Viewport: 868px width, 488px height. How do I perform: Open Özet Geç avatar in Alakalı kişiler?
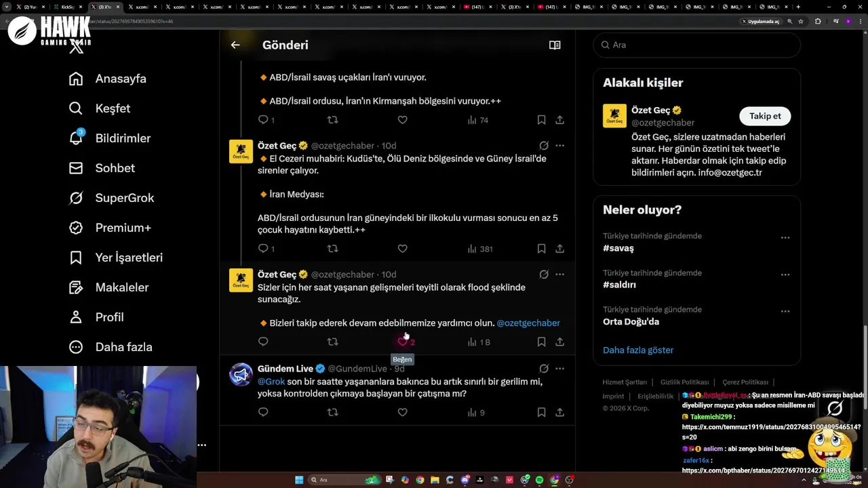point(614,116)
